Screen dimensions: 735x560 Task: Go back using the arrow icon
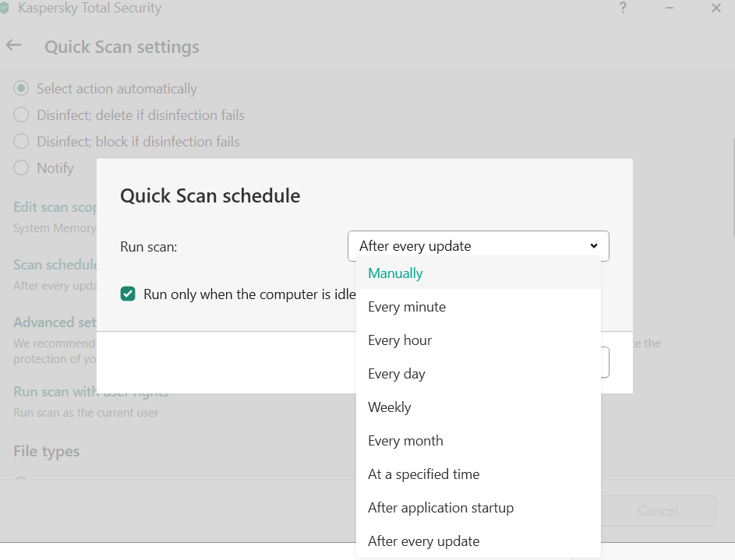[x=13, y=45]
